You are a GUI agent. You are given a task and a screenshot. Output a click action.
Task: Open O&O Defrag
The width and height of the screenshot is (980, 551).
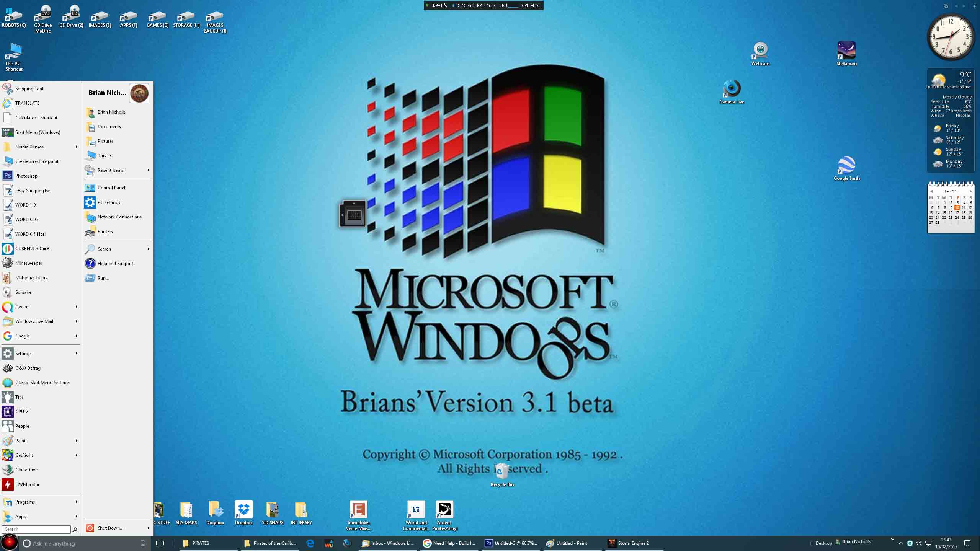pos(41,368)
